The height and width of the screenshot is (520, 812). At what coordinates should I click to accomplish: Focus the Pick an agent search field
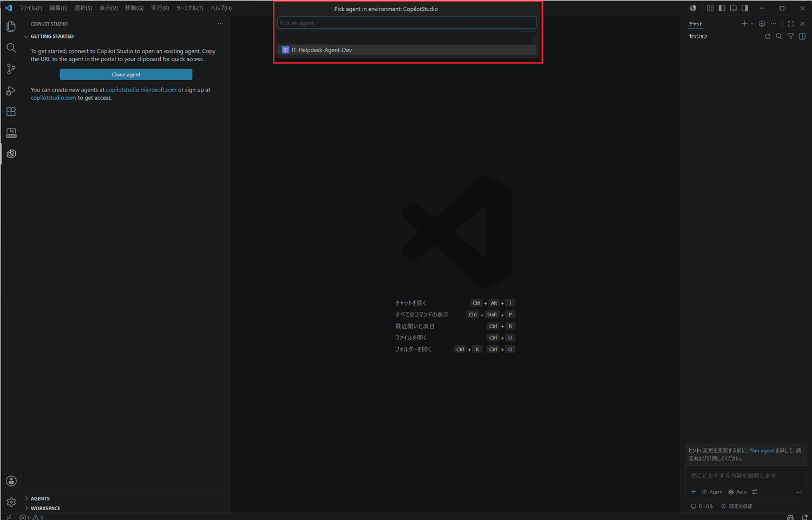(x=407, y=23)
